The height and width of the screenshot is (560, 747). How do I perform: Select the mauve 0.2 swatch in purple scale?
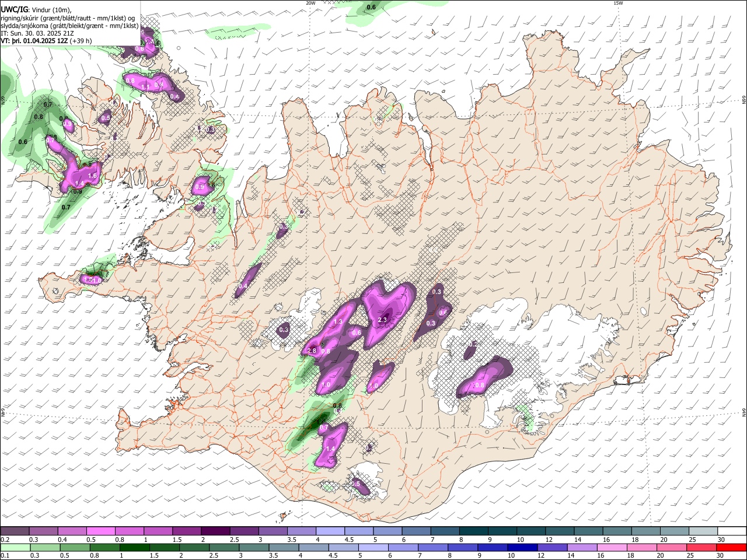[15, 531]
